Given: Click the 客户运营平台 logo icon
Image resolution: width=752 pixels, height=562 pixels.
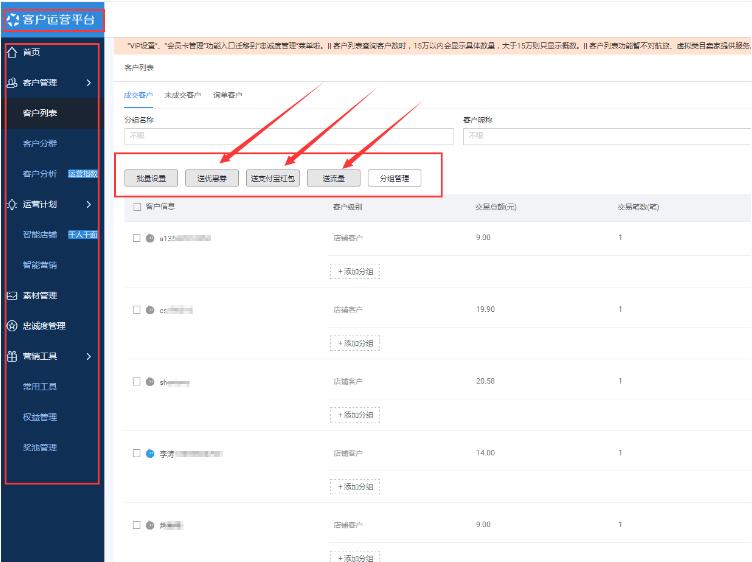Looking at the screenshot, I should pyautogui.click(x=13, y=19).
